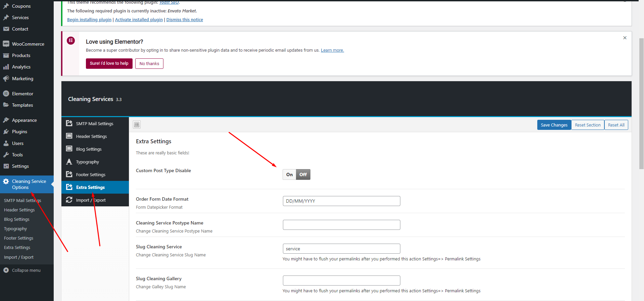Click the Users person icon

[6, 143]
